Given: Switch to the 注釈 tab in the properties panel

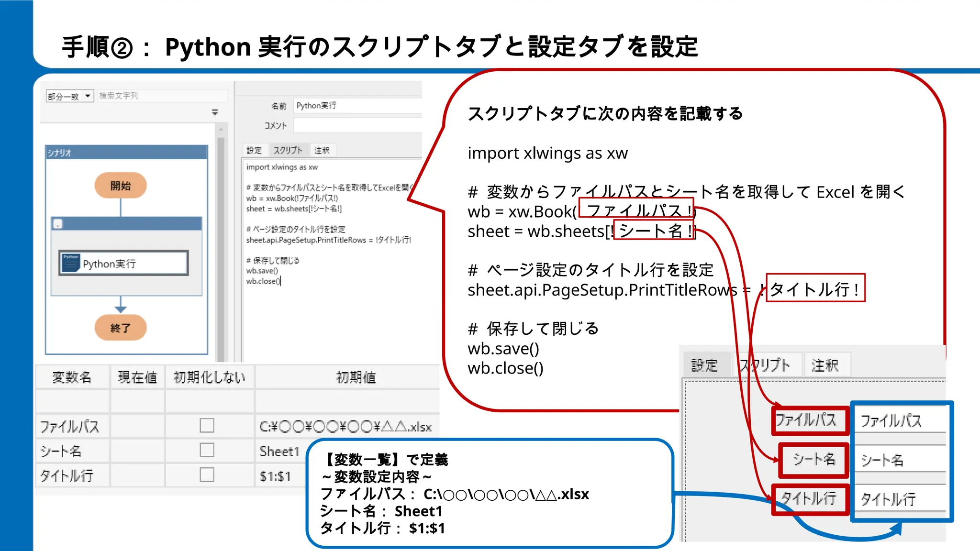Looking at the screenshot, I should tap(322, 150).
